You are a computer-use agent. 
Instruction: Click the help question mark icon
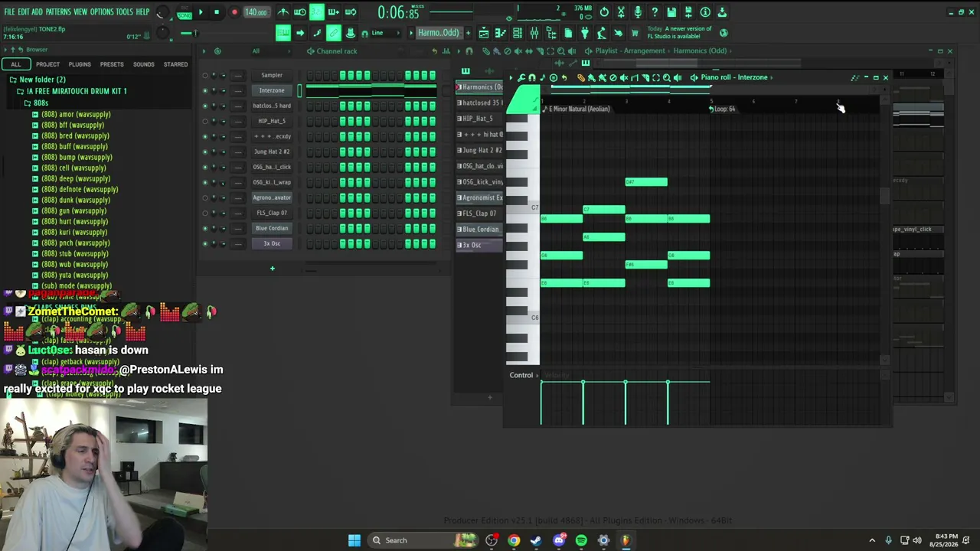[x=655, y=12]
